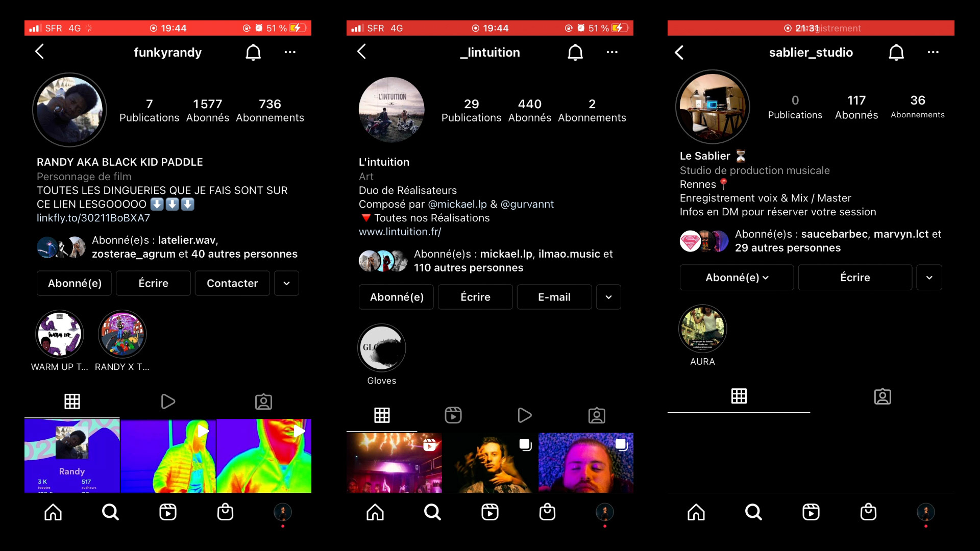Select grid posts tab on funkyrandy
Screen dimensions: 980x551
pos(72,402)
